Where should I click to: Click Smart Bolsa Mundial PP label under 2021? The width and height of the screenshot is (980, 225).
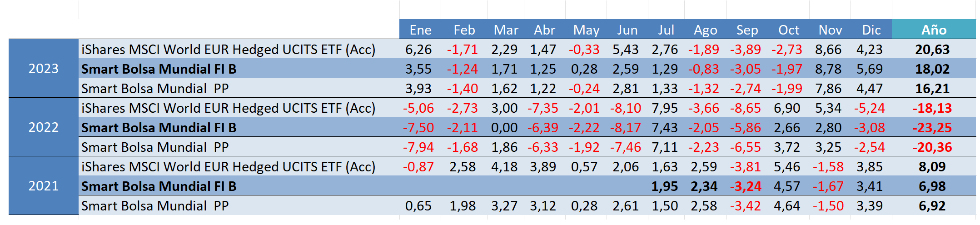pos(154,206)
